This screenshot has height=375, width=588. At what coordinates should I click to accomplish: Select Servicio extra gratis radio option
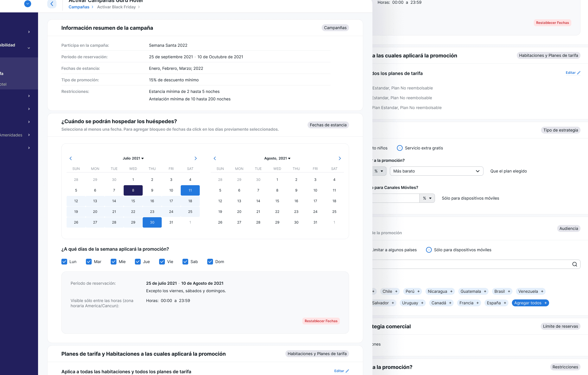click(400, 148)
